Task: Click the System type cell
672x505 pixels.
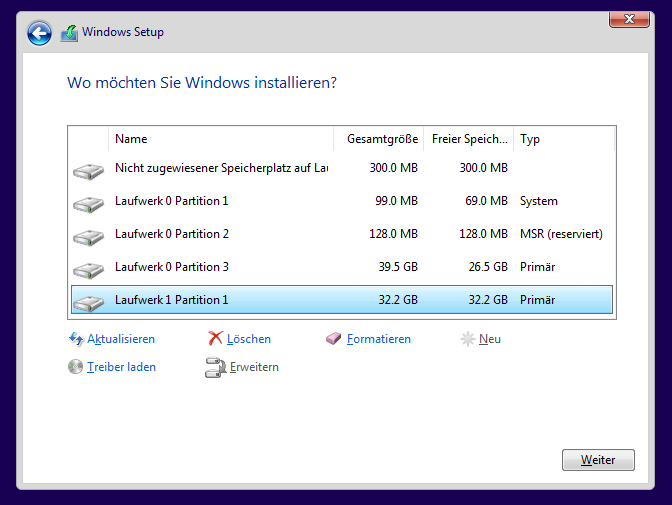Action: tap(539, 201)
